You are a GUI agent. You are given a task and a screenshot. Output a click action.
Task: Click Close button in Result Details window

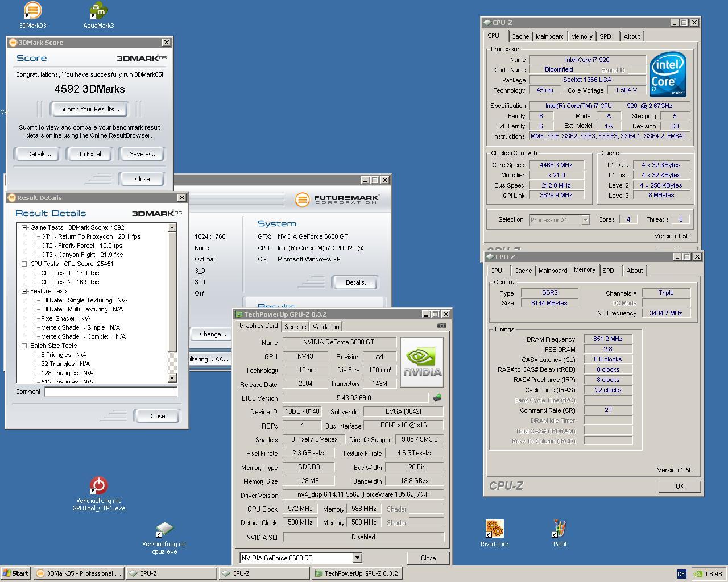pos(158,416)
